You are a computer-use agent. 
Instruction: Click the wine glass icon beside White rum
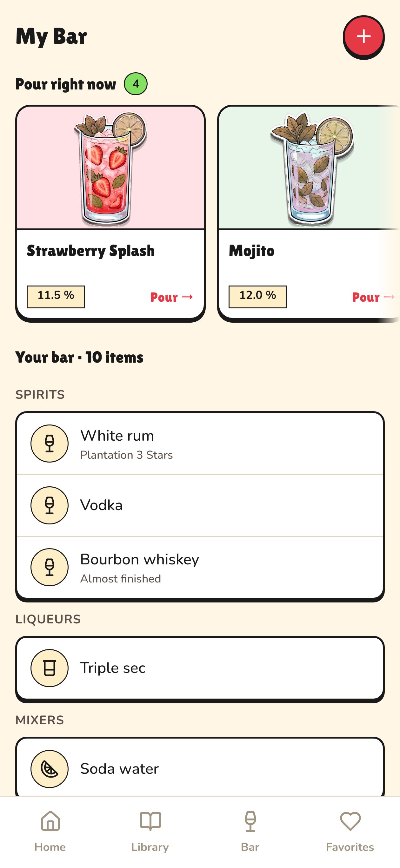[x=49, y=443]
